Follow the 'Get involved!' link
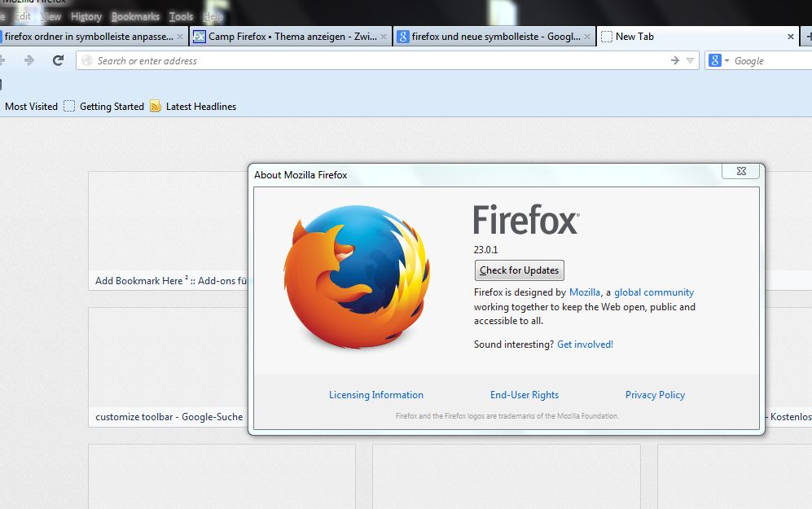The height and width of the screenshot is (509, 812). 586,344
